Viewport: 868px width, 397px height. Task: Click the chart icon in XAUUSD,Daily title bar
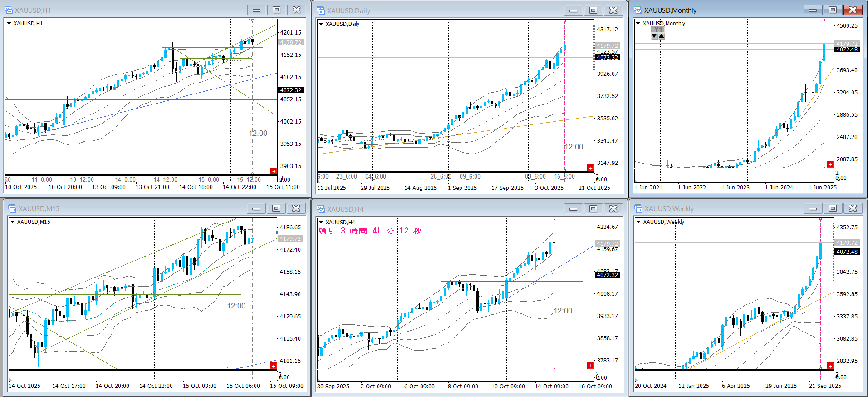click(321, 10)
